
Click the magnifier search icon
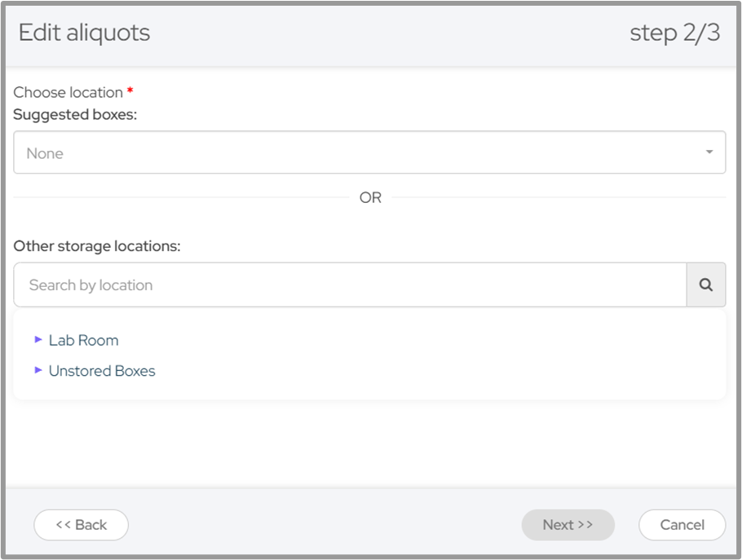pyautogui.click(x=706, y=285)
